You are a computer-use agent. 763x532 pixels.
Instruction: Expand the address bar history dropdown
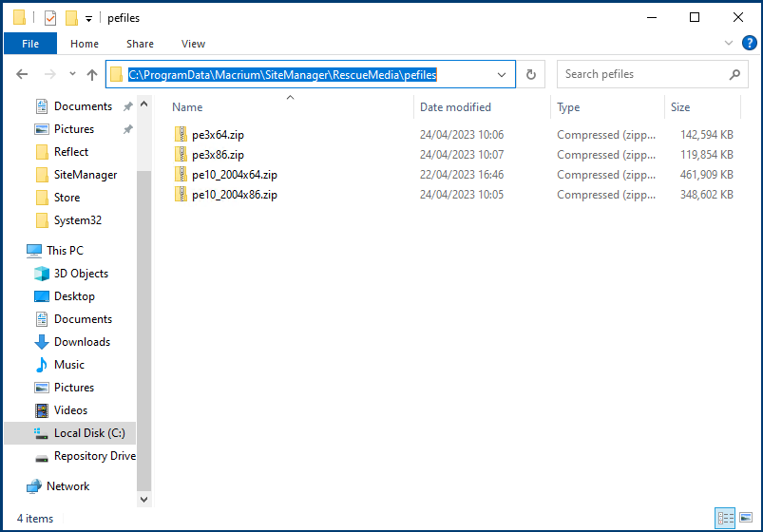tap(501, 74)
